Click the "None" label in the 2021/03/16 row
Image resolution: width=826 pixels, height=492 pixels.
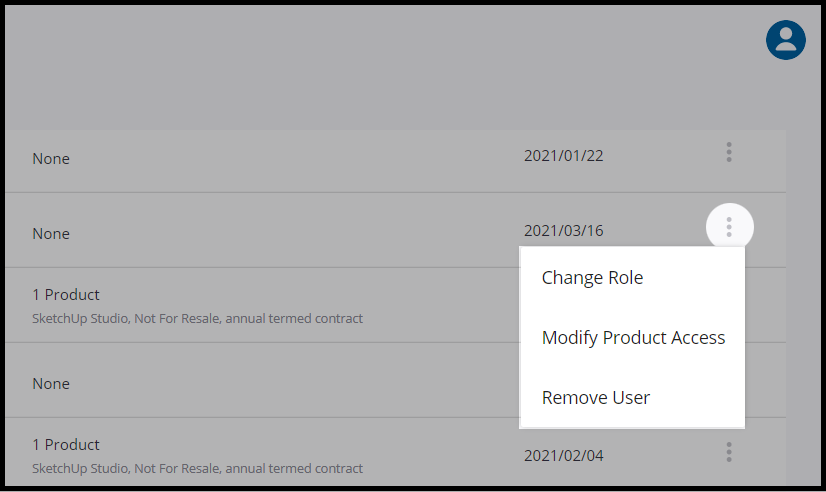(51, 234)
